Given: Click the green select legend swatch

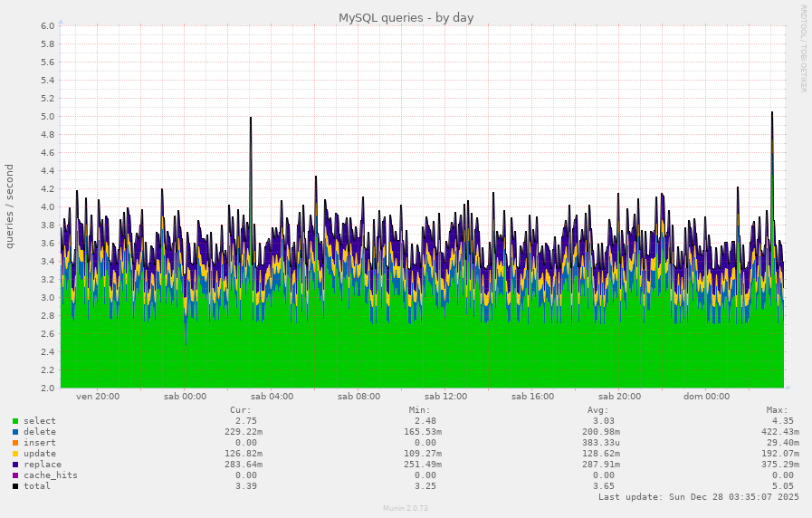Looking at the screenshot, I should pos(15,421).
